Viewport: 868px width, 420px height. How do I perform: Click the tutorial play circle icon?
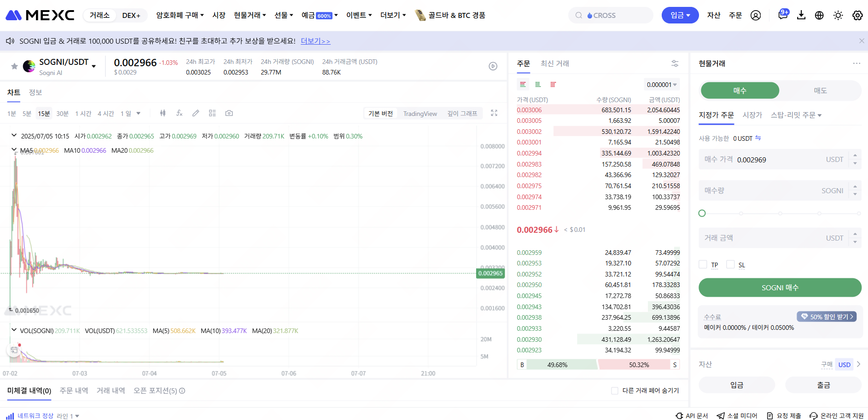click(x=493, y=66)
